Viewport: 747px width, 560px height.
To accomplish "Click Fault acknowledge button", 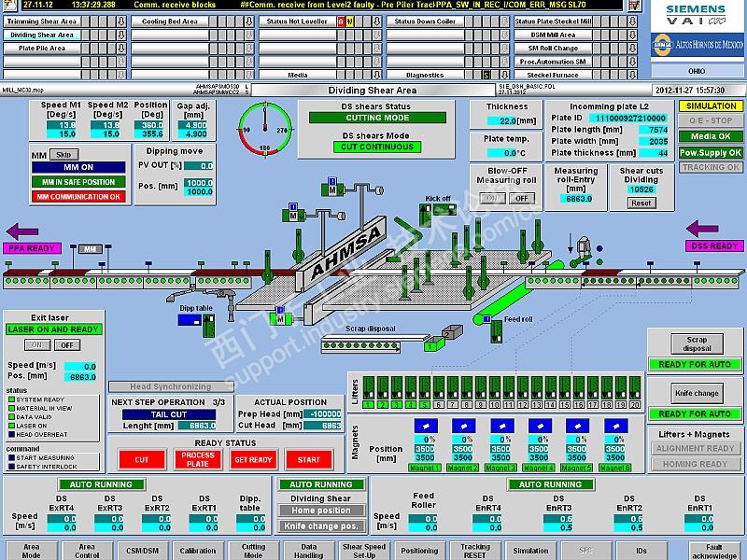I will [x=714, y=551].
